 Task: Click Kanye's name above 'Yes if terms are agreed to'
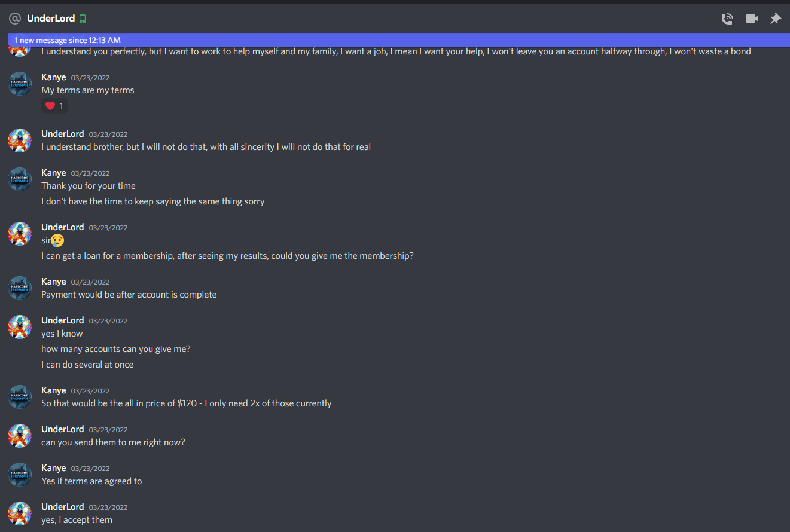coord(54,468)
